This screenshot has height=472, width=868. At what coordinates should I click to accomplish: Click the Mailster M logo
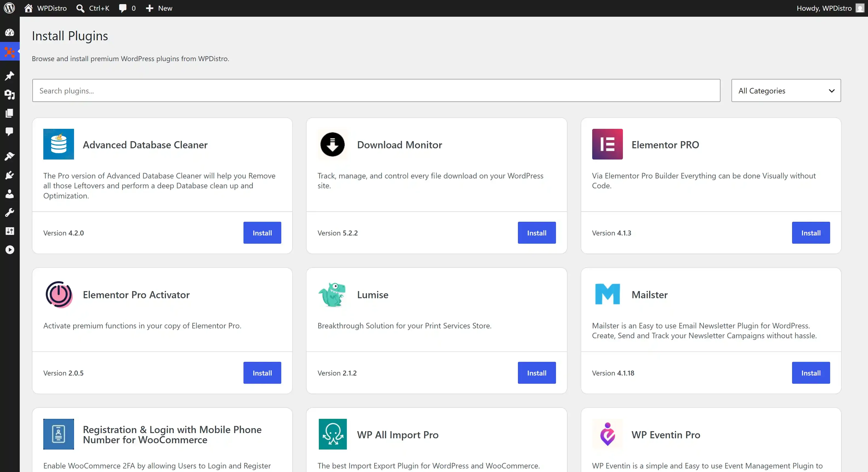[607, 294]
